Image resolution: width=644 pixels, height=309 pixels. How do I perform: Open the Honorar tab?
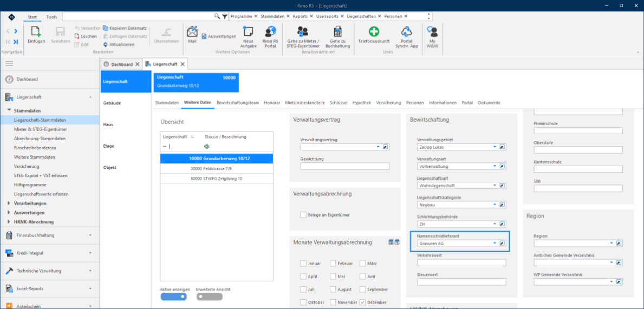(272, 103)
